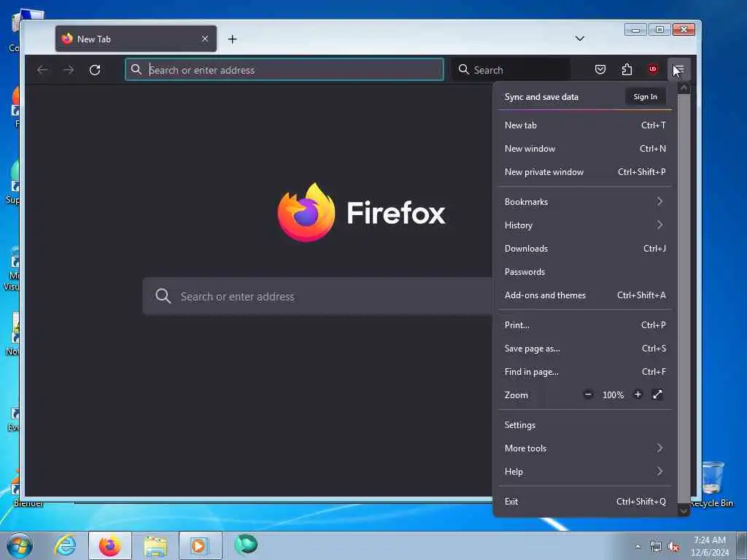Viewport: 747px width, 560px height.
Task: Open the media player taskbar icon
Action: [x=200, y=545]
